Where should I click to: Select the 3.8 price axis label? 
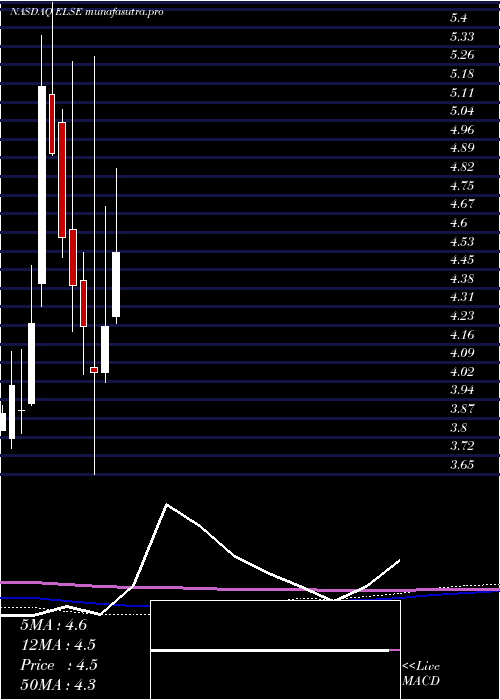pos(458,427)
